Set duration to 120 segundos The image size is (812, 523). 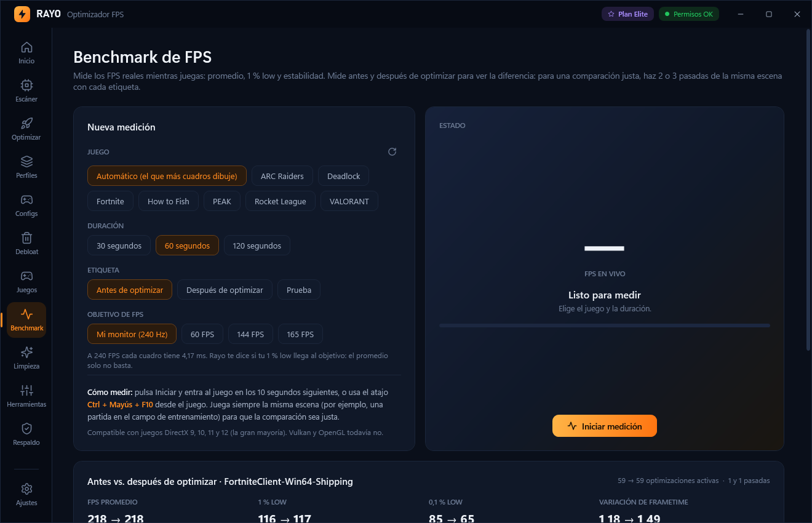[x=257, y=246]
